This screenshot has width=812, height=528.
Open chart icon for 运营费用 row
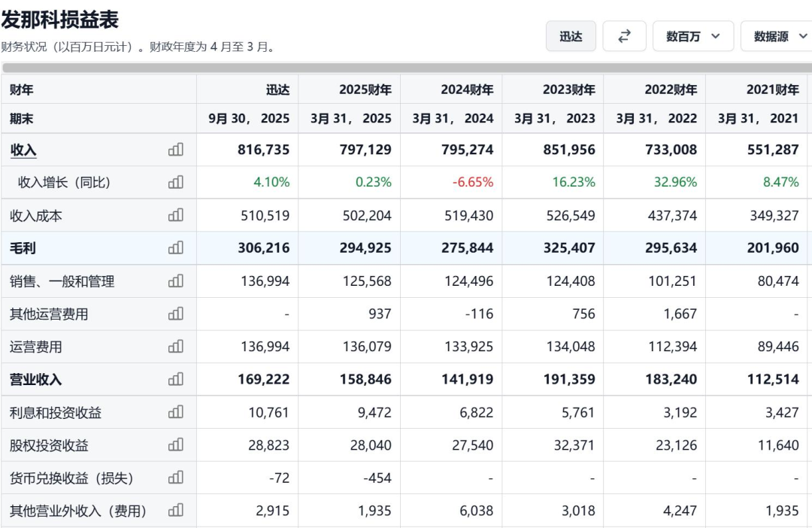click(175, 346)
